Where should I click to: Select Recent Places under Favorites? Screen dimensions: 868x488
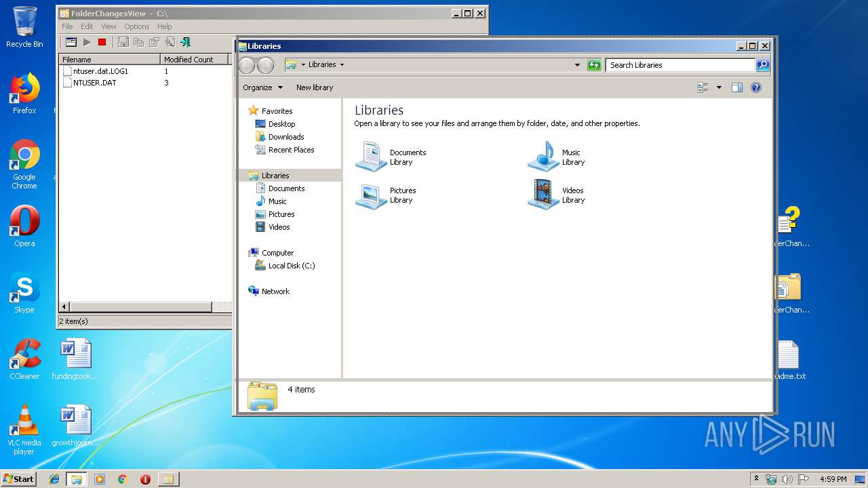(x=285, y=150)
